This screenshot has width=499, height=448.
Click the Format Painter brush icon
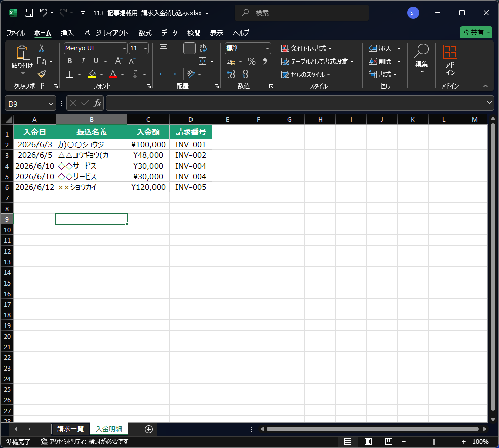click(42, 74)
